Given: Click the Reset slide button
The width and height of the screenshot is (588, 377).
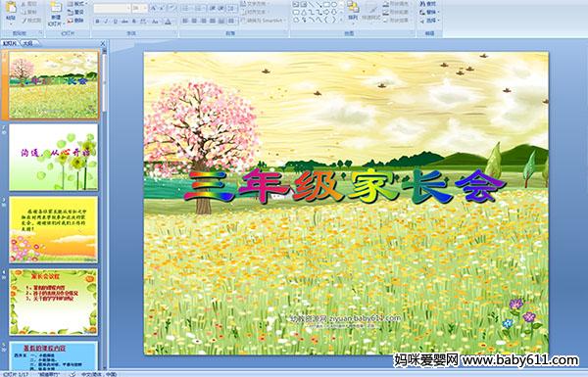Looking at the screenshot, I should click(75, 12).
